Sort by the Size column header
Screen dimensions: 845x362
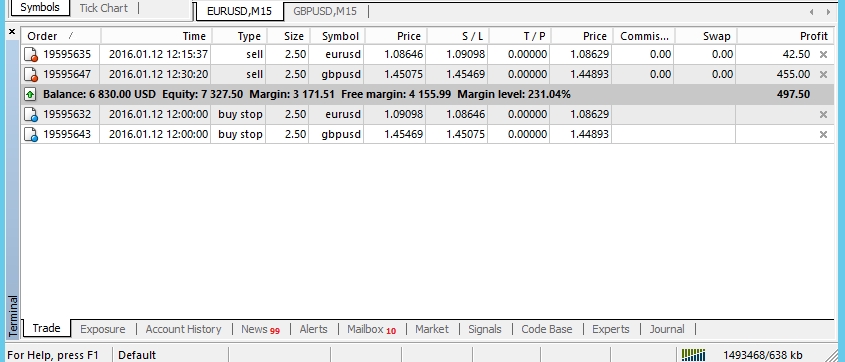(x=288, y=36)
